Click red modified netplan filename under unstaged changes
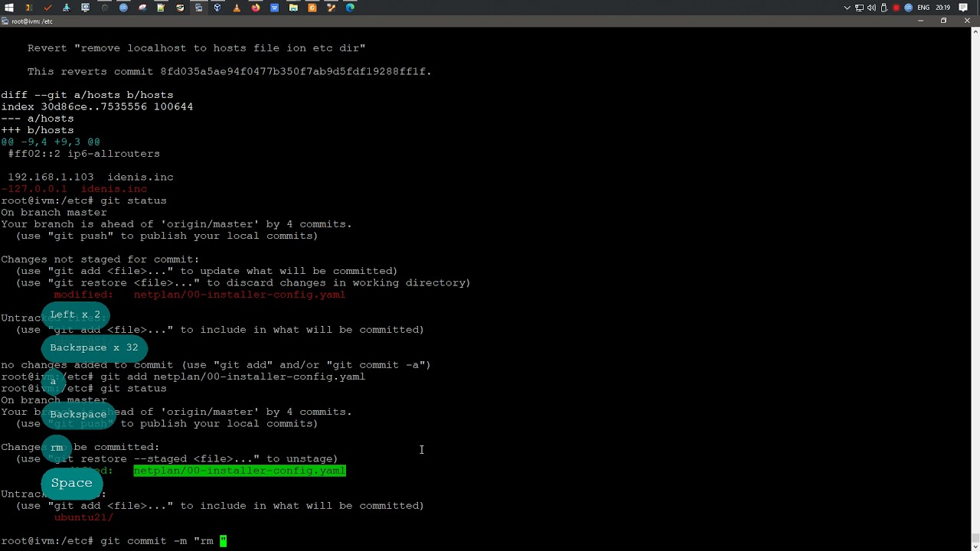Viewport: 980px width, 551px height. click(240, 295)
